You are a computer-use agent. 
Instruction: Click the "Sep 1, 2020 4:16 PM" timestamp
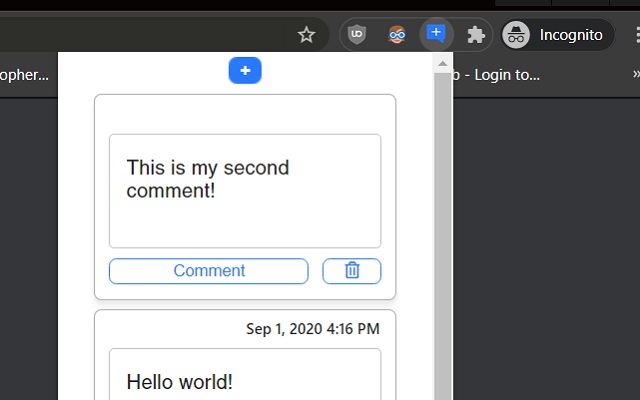click(x=313, y=329)
